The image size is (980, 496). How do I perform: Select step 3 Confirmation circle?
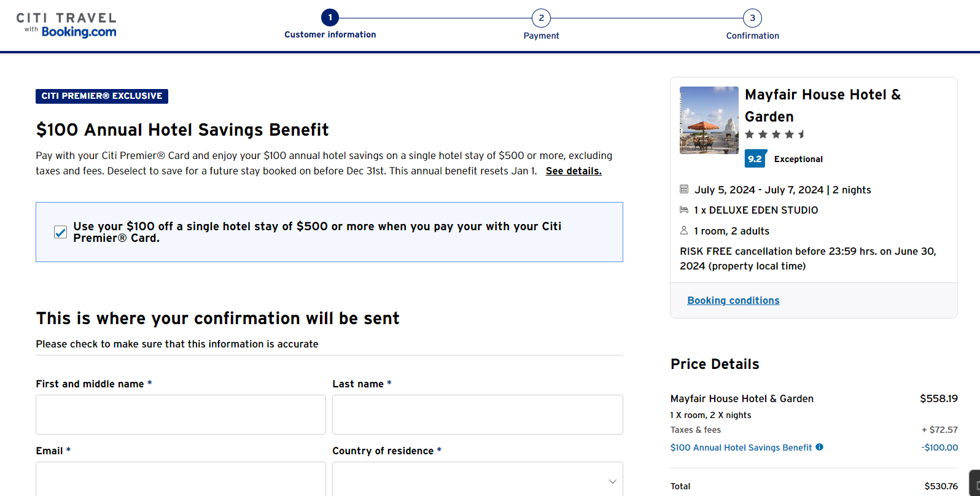[752, 18]
